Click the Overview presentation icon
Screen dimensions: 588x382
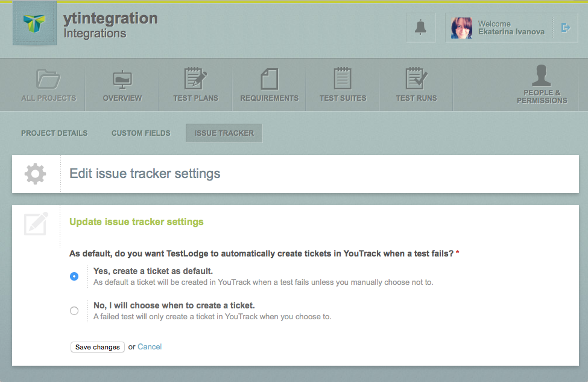point(122,79)
